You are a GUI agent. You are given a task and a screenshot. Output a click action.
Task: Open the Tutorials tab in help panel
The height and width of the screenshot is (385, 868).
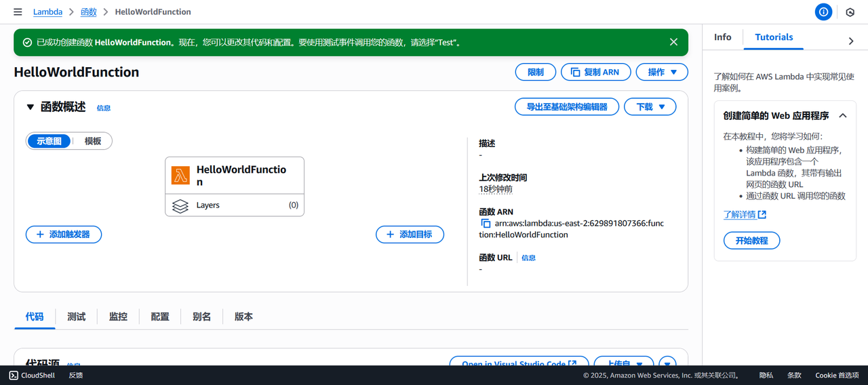[x=774, y=37]
